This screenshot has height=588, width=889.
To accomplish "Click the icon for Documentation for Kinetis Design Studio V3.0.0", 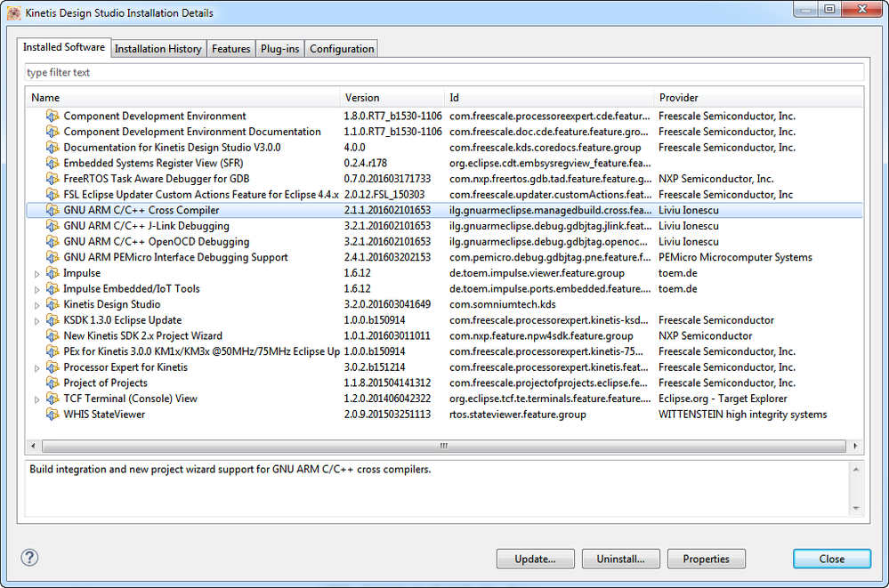I will click(x=53, y=148).
